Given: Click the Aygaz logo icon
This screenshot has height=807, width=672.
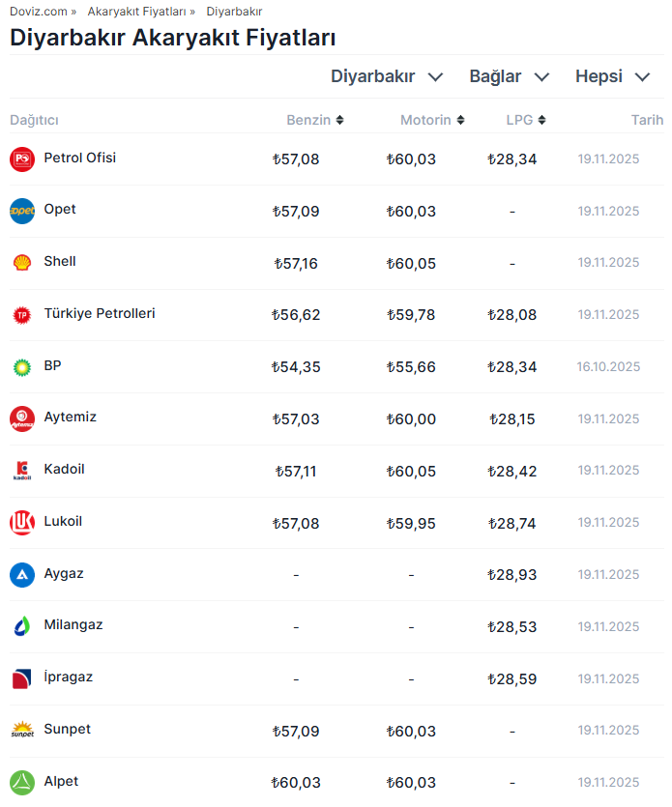Looking at the screenshot, I should pos(22,575).
